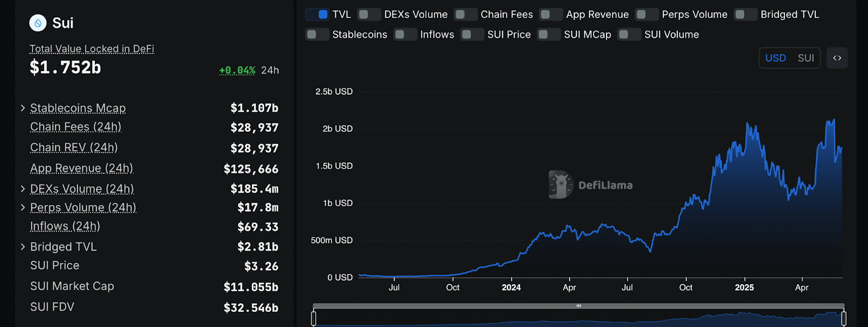Click the 2025 x-axis label
This screenshot has height=327, width=868.
[x=744, y=287]
